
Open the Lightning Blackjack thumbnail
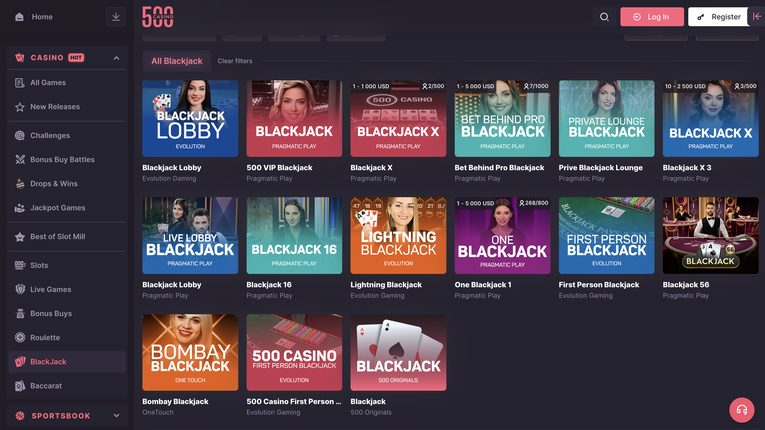point(398,236)
